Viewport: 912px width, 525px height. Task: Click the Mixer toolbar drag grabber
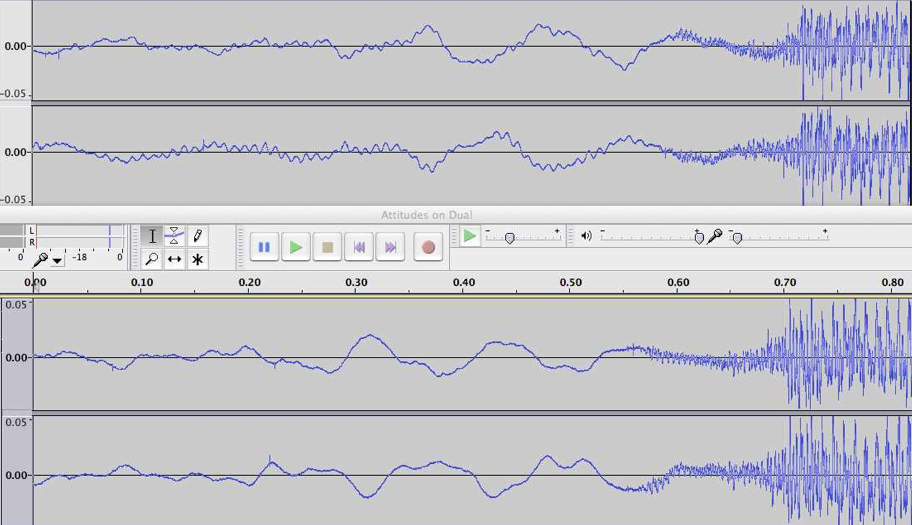pos(571,236)
